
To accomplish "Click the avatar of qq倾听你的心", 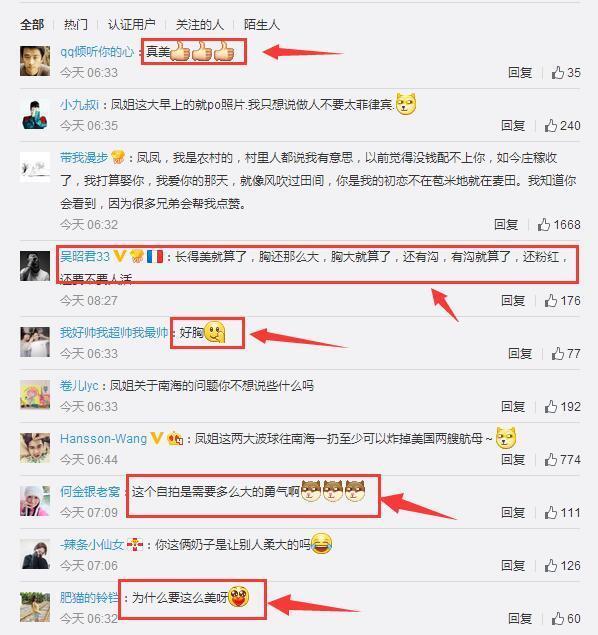I will [35, 61].
